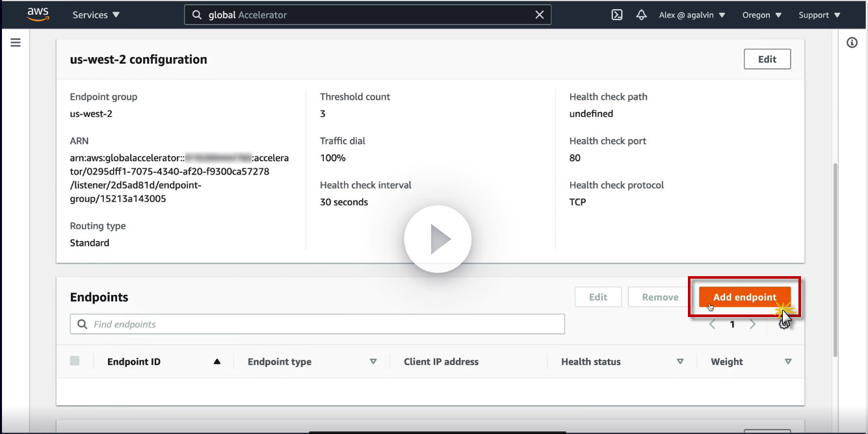The image size is (868, 434).
Task: Click the 'us-west-2 configuration' heading
Action: [138, 59]
